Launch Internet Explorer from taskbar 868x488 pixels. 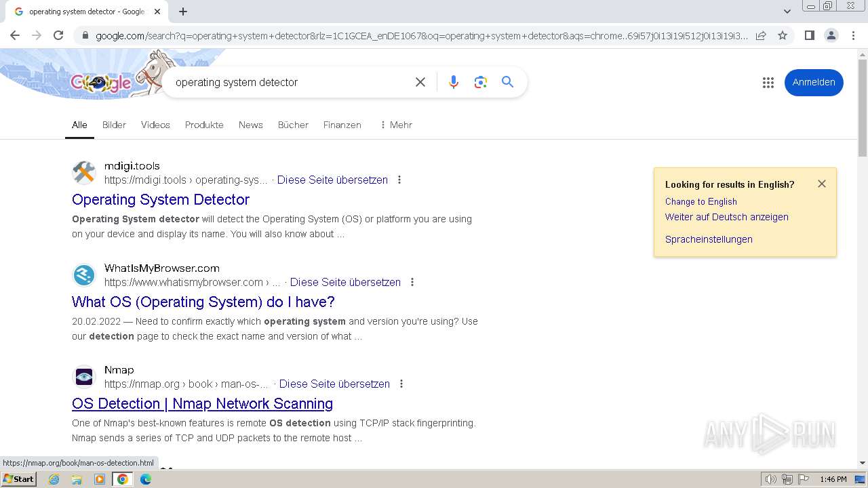tap(54, 479)
